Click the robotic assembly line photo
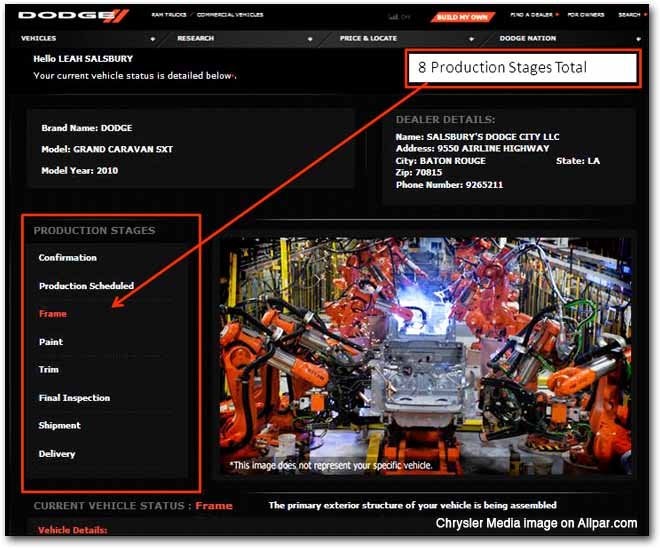Image resolution: width=660 pixels, height=548 pixels. coord(425,356)
